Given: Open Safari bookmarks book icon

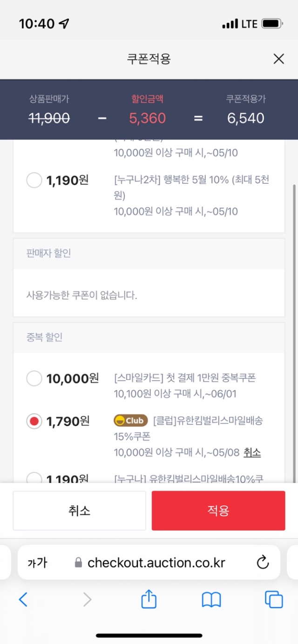Looking at the screenshot, I should click(211, 600).
